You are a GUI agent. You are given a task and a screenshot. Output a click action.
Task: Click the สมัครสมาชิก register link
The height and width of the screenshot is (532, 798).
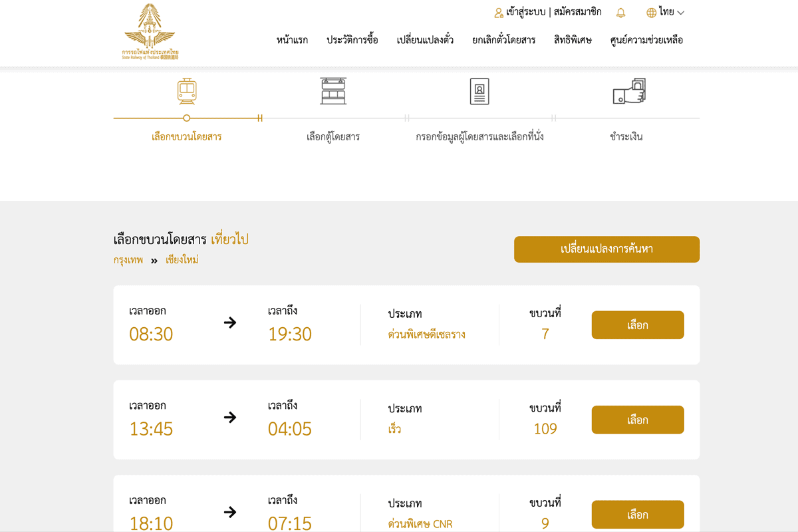pyautogui.click(x=577, y=12)
